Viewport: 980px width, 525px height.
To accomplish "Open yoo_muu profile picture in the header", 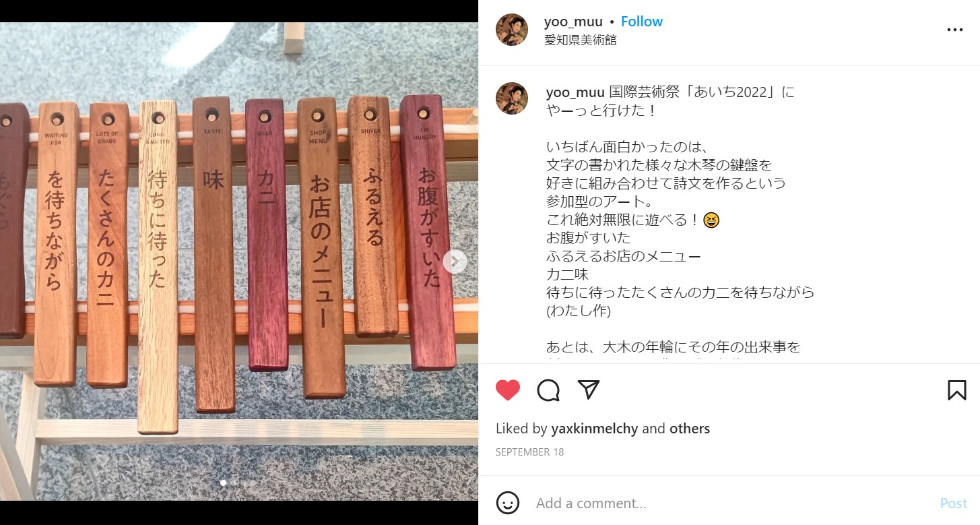I will pos(512,30).
